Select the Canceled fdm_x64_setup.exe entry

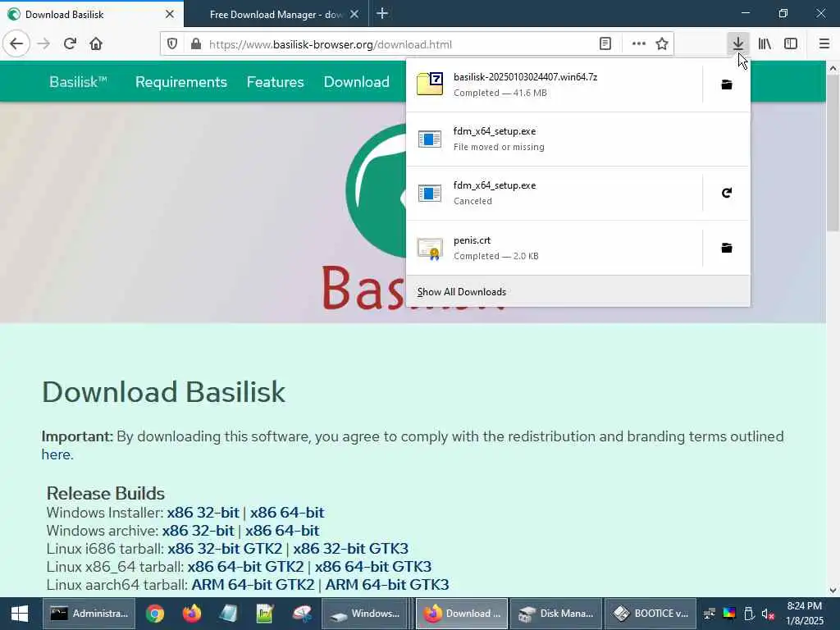[x=555, y=193]
